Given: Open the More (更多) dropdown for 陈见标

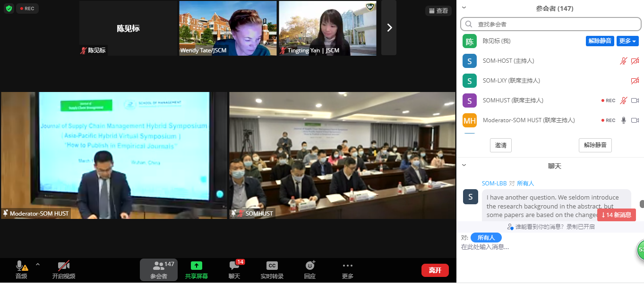Looking at the screenshot, I should [x=627, y=41].
